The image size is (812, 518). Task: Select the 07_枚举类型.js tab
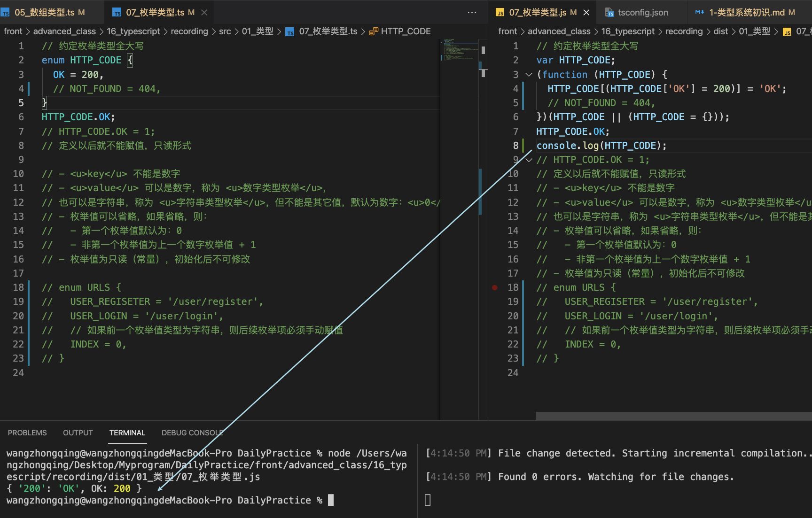click(538, 12)
